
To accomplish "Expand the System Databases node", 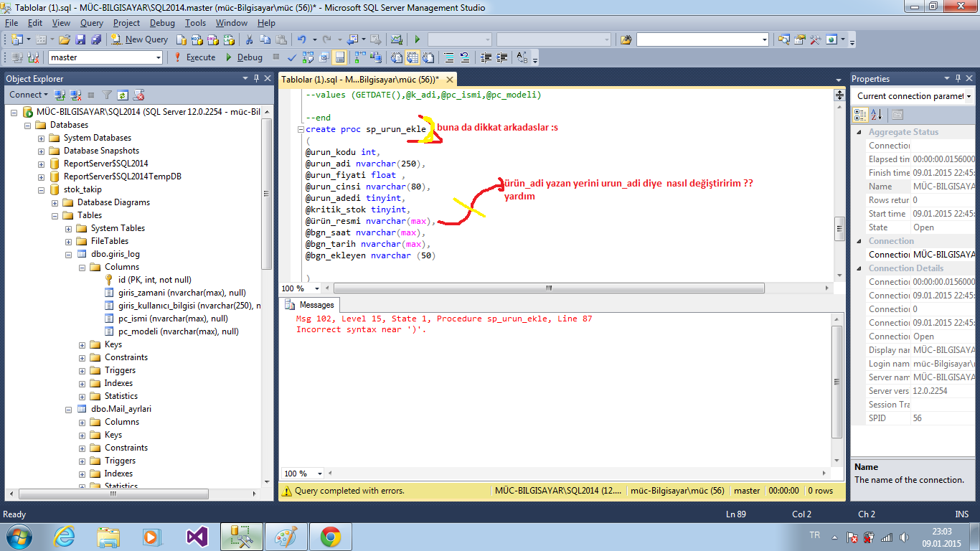I will pos(42,138).
